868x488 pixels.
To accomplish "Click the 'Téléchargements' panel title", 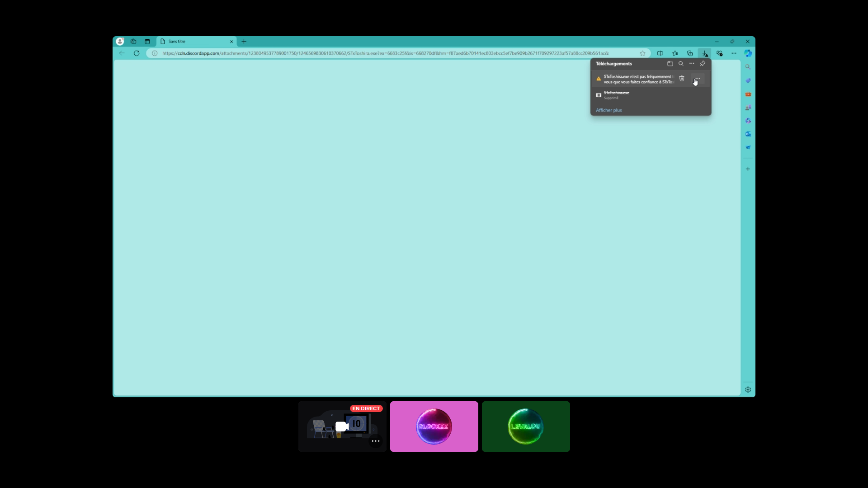I will [x=613, y=64].
